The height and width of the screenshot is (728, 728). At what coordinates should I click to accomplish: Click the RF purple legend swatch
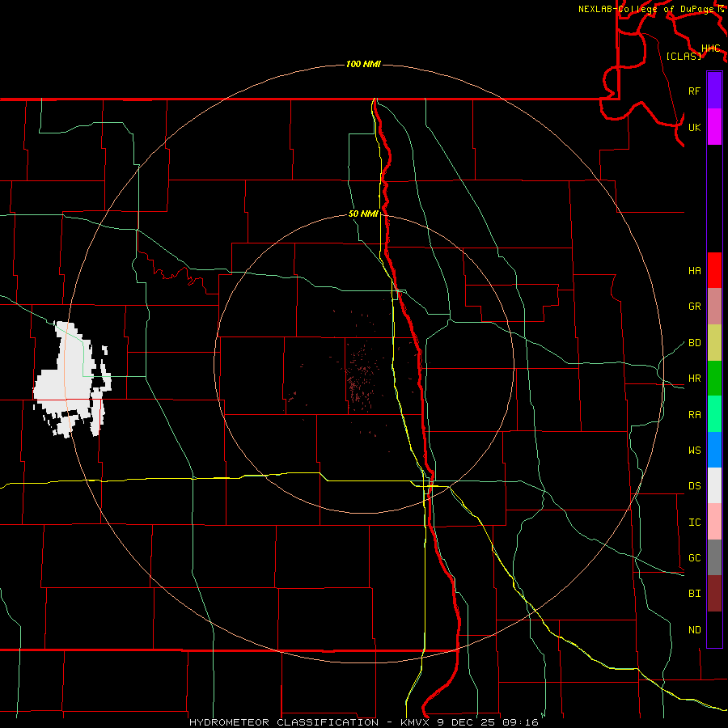click(714, 91)
